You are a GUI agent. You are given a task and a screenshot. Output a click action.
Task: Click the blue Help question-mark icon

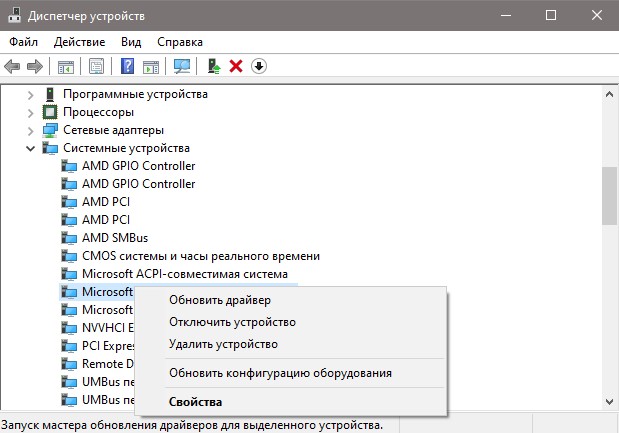[x=128, y=66]
